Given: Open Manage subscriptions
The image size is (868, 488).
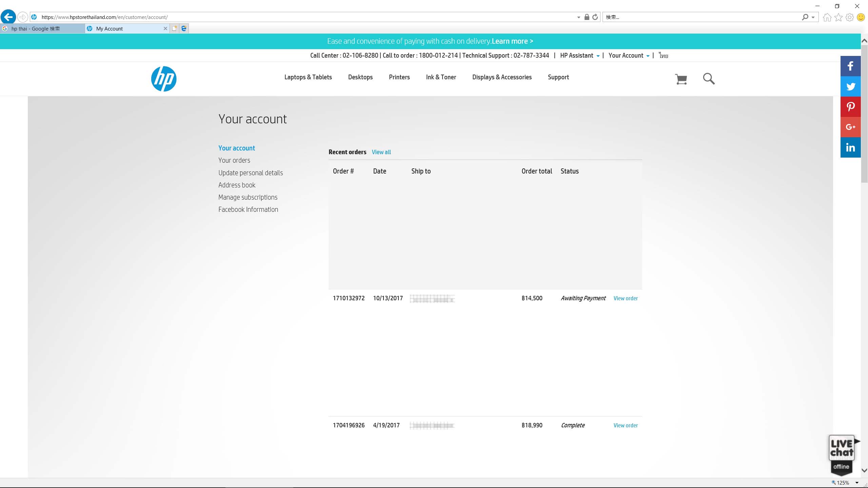Looking at the screenshot, I should tap(248, 197).
